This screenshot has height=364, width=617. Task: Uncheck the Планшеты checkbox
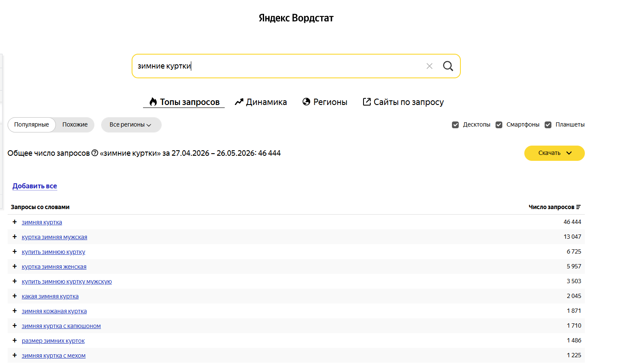click(x=548, y=125)
